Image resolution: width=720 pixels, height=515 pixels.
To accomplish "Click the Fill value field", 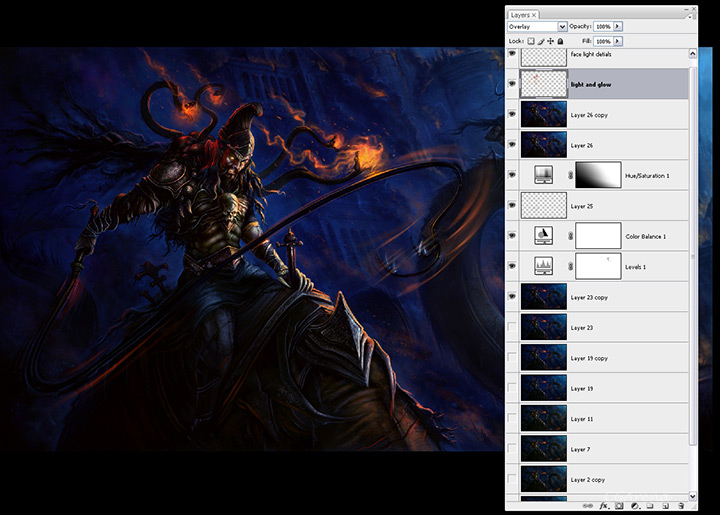I will click(x=603, y=41).
